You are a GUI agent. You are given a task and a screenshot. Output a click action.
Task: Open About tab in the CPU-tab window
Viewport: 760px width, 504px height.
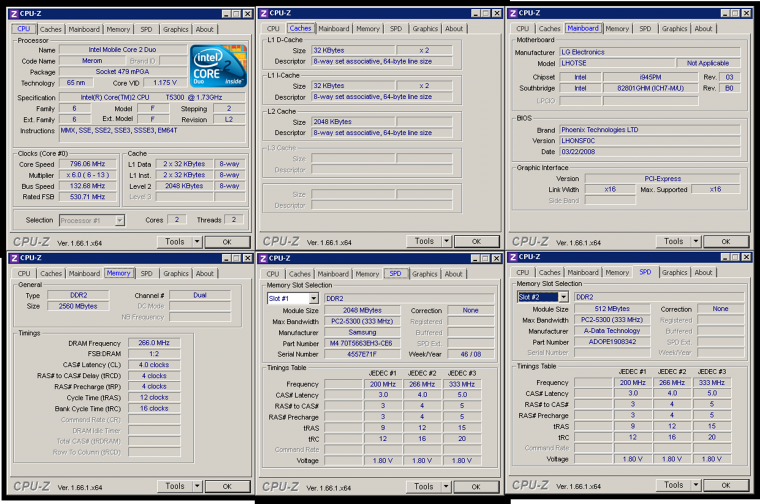coord(205,29)
